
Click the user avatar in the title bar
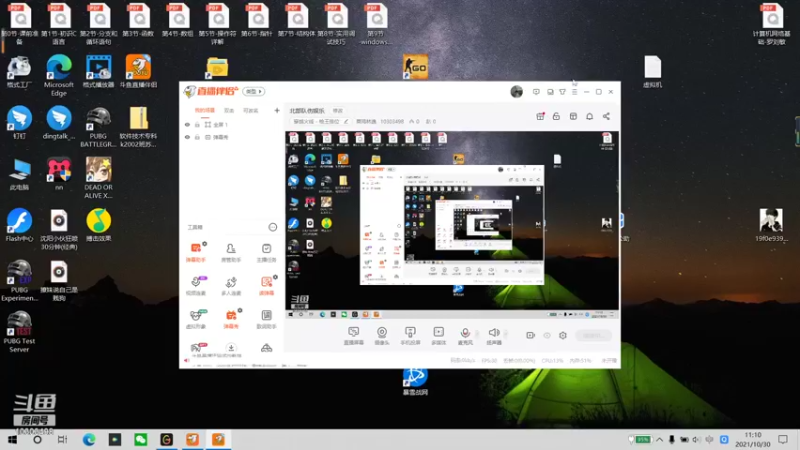coord(516,92)
